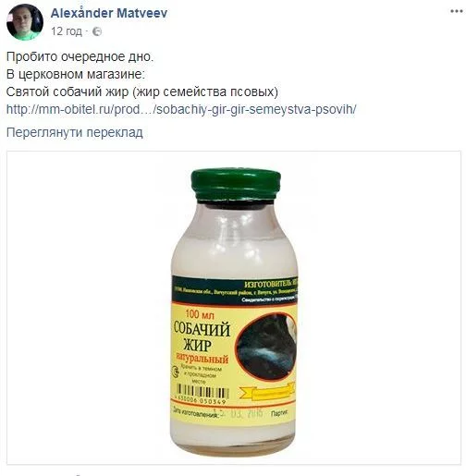Click "Переглянути переклад" to view the translation

pos(75,132)
